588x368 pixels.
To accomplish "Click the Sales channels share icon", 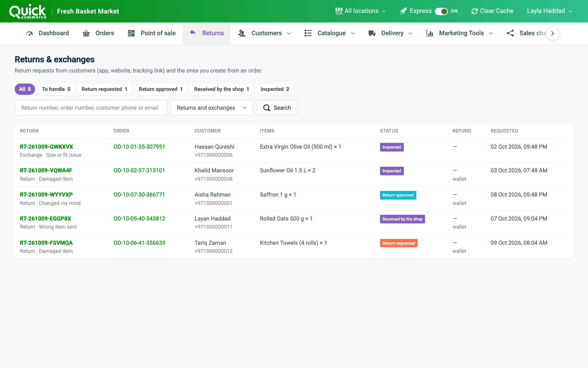I will tap(510, 33).
